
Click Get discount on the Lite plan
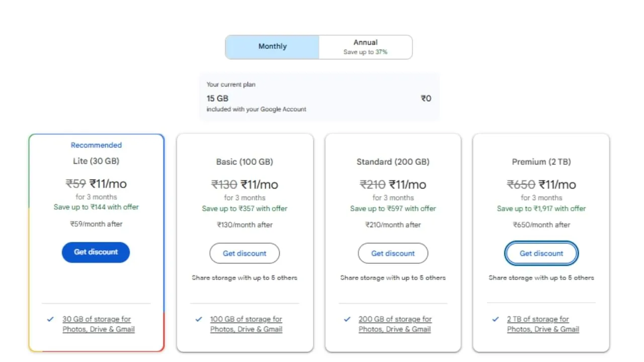click(96, 252)
